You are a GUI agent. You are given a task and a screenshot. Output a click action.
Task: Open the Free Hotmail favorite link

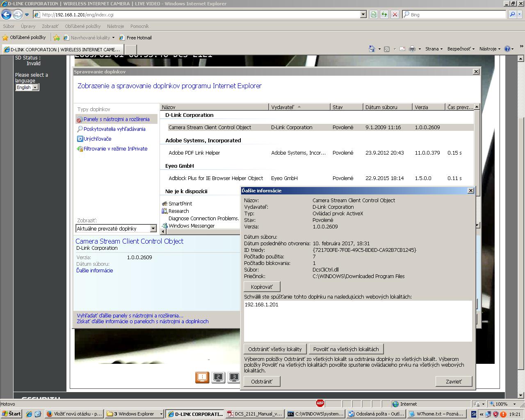(x=135, y=37)
